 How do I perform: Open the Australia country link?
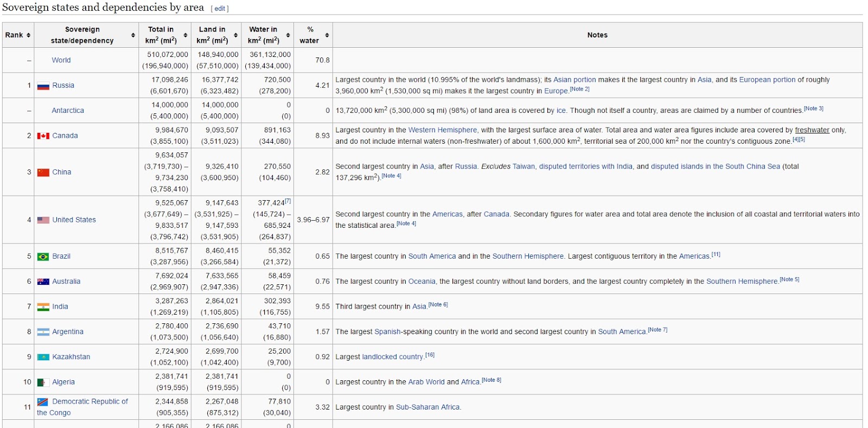click(66, 281)
